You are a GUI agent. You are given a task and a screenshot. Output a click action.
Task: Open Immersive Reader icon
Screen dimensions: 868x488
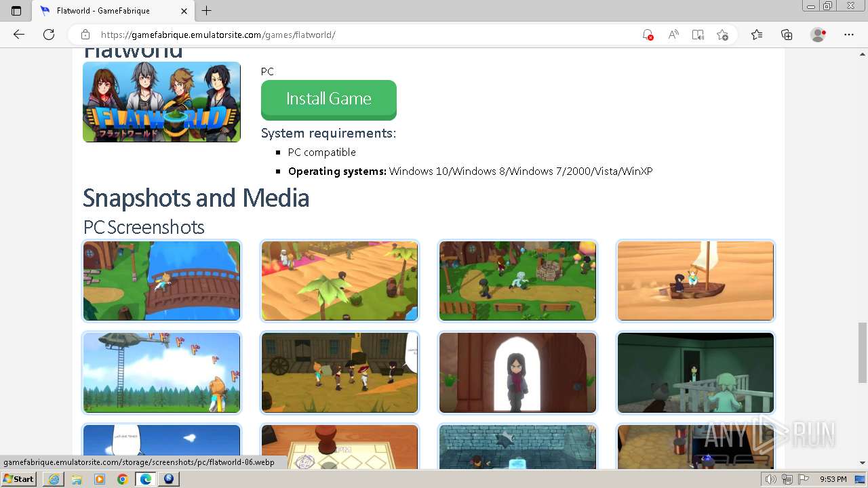click(x=698, y=35)
